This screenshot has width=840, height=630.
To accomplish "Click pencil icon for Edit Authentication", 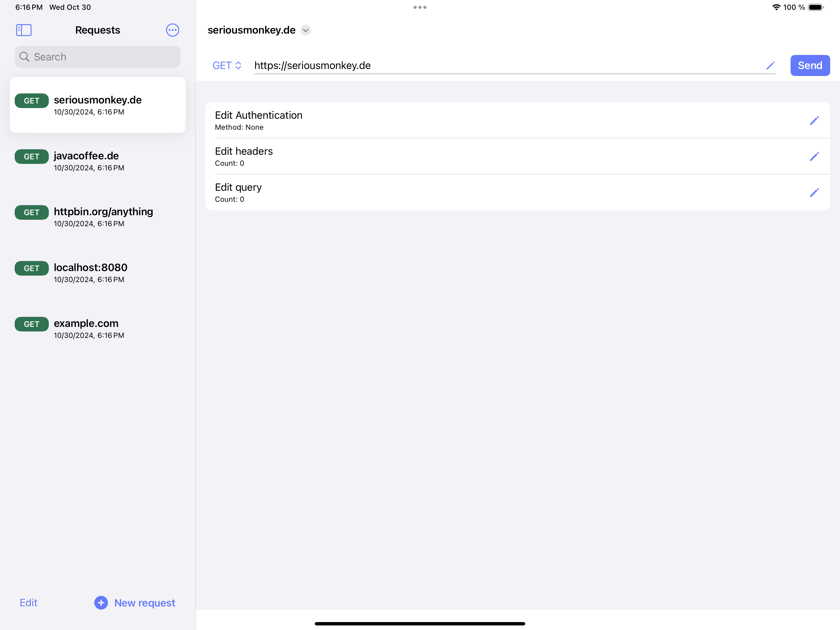I will coord(814,120).
